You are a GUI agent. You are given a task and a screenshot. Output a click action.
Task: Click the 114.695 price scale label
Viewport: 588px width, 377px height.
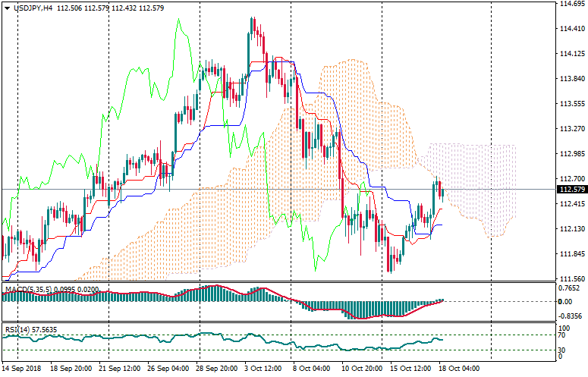[x=571, y=4]
